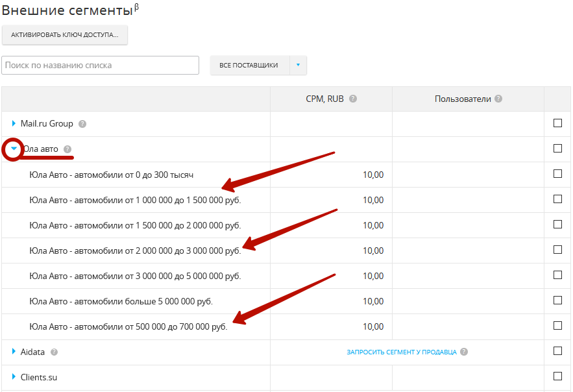573x392 pixels.
Task: Tick the Clients.su checkbox
Action: click(x=557, y=376)
